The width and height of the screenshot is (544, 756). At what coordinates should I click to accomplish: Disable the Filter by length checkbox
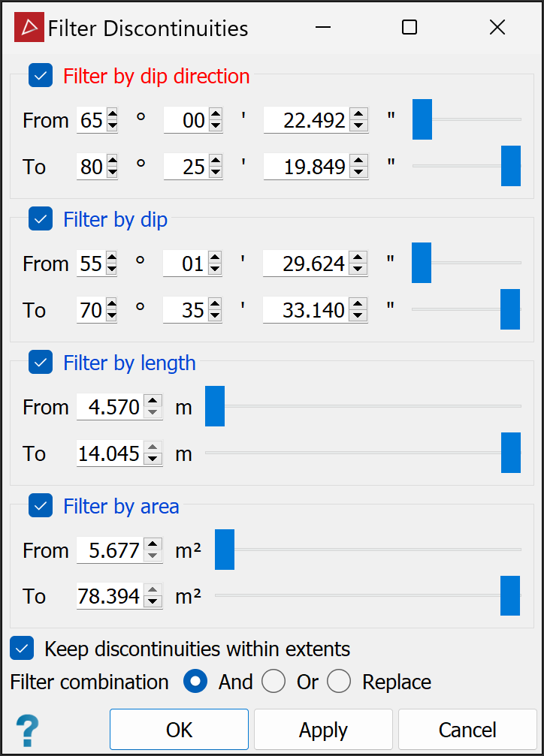(x=41, y=363)
